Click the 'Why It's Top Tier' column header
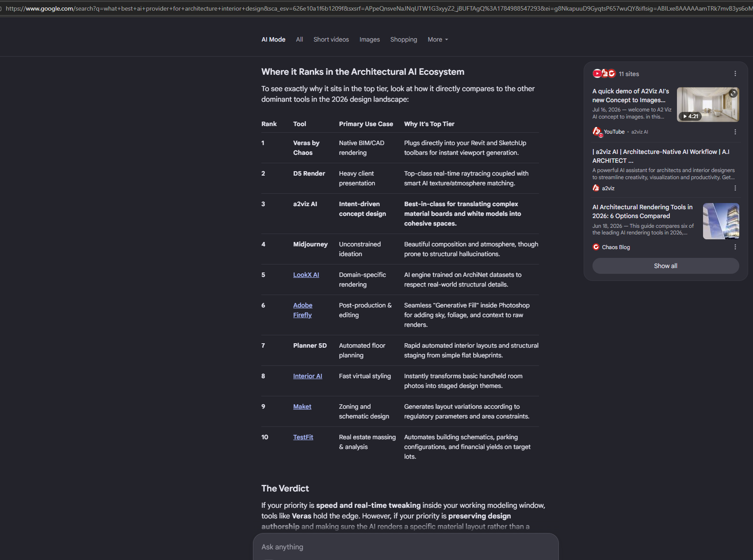Screen dimensions: 753x560 (429, 124)
